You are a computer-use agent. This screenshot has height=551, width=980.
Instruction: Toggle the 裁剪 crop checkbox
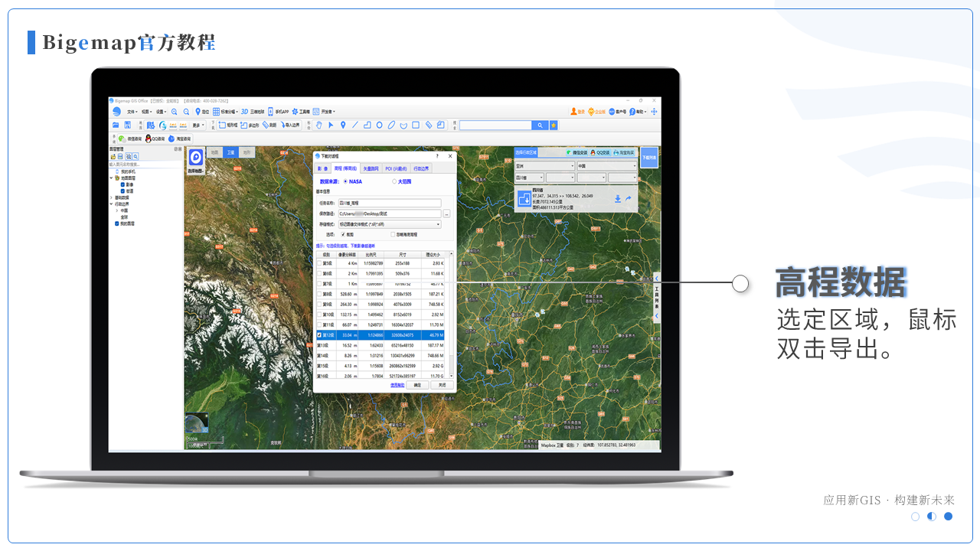342,234
